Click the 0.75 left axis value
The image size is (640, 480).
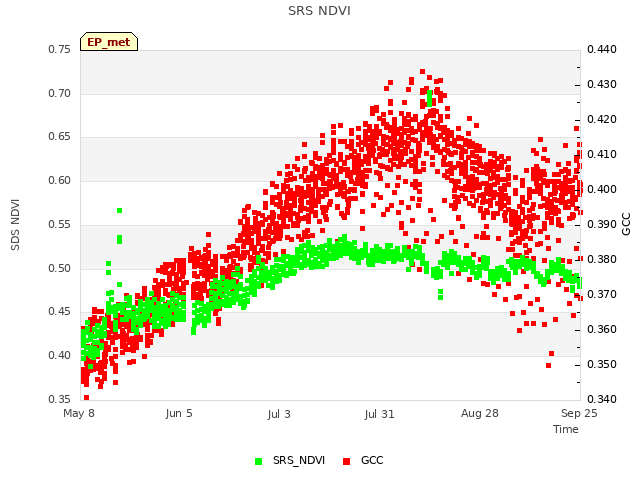click(60, 49)
